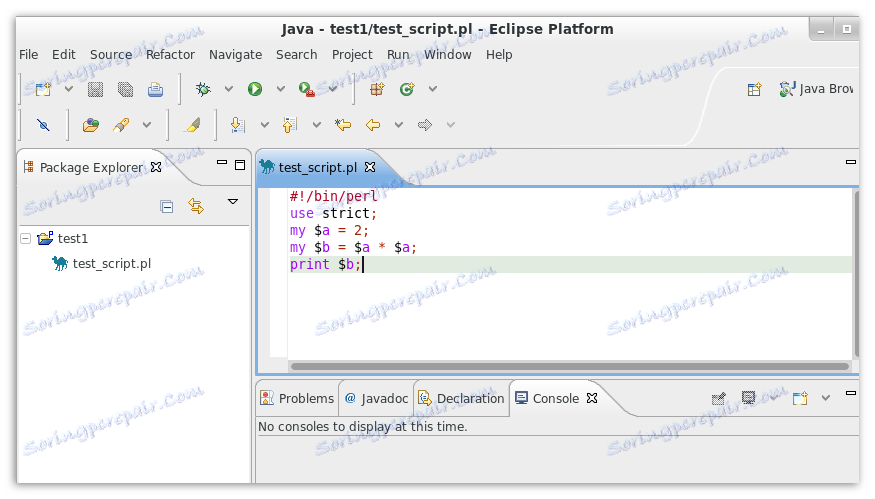This screenshot has width=875, height=499.
Task: Maximize the Package Explorer panel
Action: pyautogui.click(x=240, y=165)
